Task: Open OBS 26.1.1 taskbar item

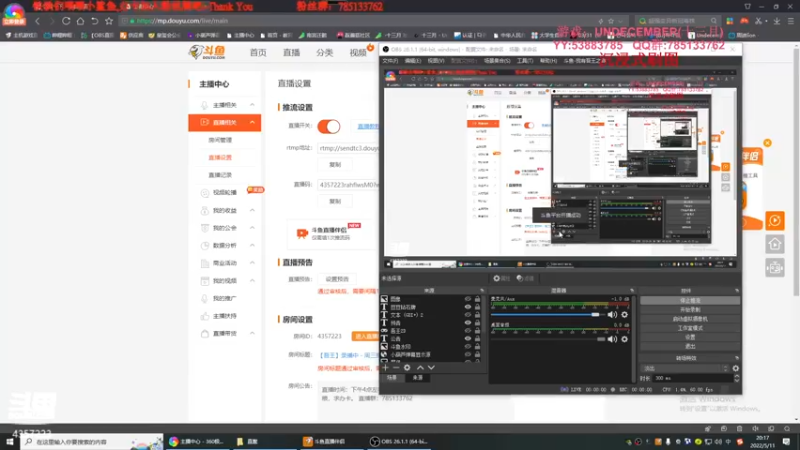Action: (x=399, y=442)
